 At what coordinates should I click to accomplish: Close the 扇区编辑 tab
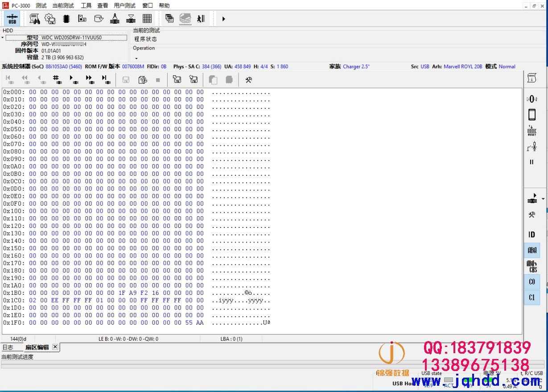click(x=55, y=347)
